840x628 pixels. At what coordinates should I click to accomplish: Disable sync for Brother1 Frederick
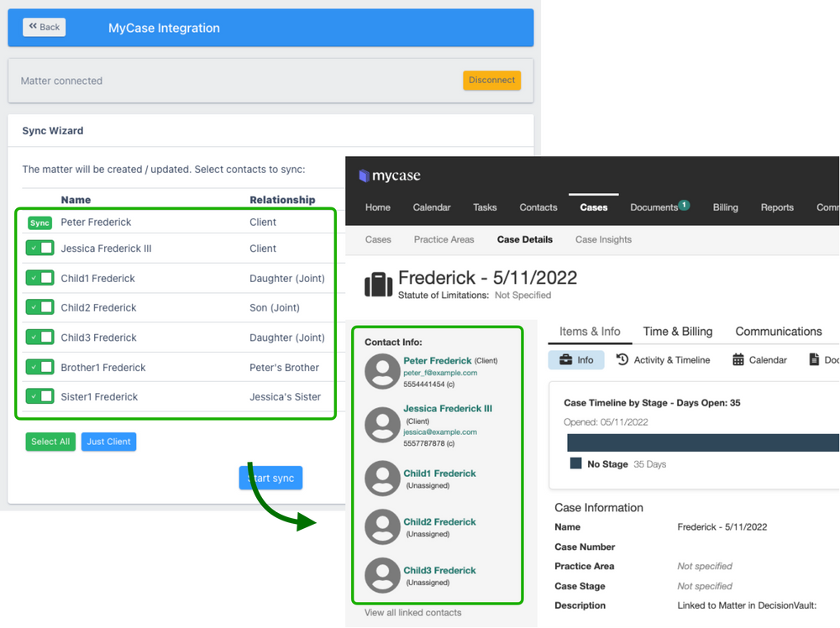click(x=39, y=367)
